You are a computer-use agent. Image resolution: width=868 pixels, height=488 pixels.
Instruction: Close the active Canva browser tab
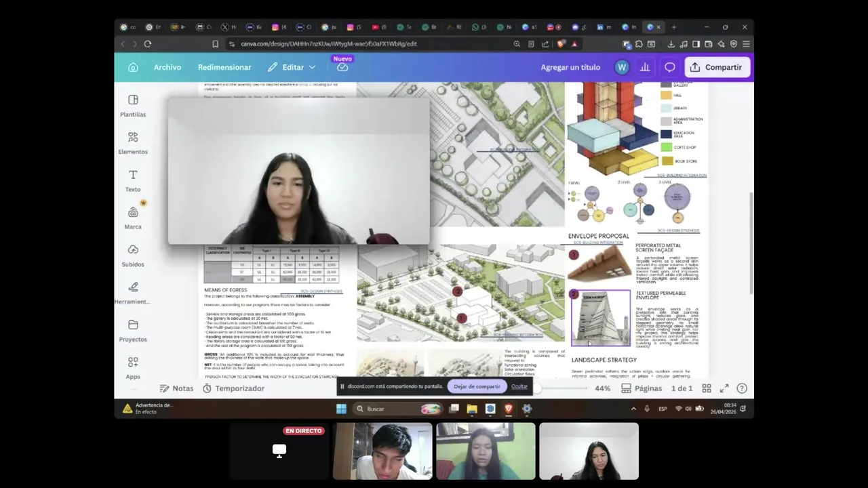coord(658,27)
